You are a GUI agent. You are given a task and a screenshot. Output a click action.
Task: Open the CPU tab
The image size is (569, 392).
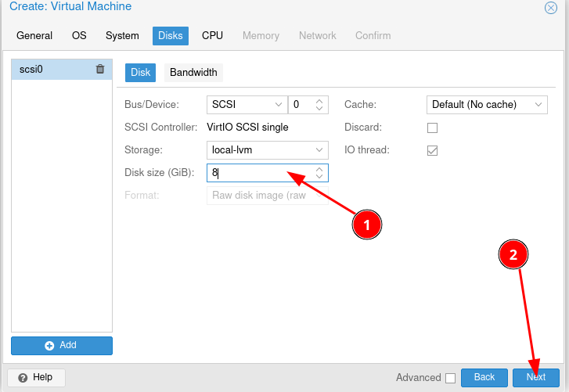point(212,36)
